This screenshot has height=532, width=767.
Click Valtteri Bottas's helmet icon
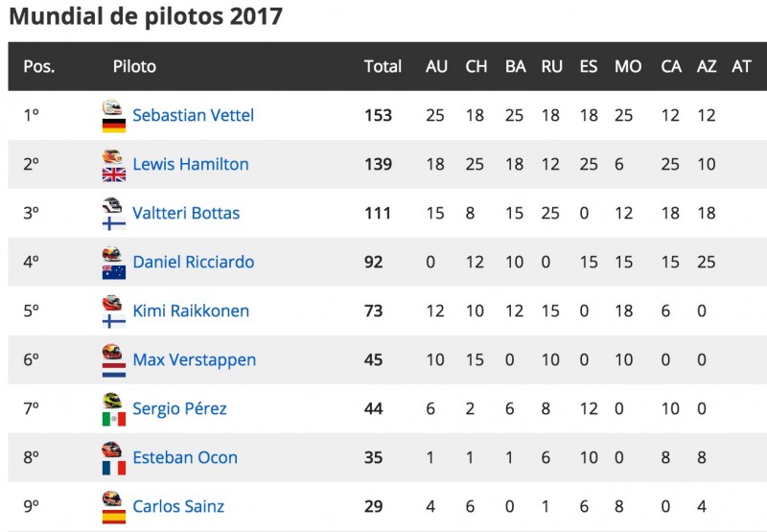click(112, 205)
